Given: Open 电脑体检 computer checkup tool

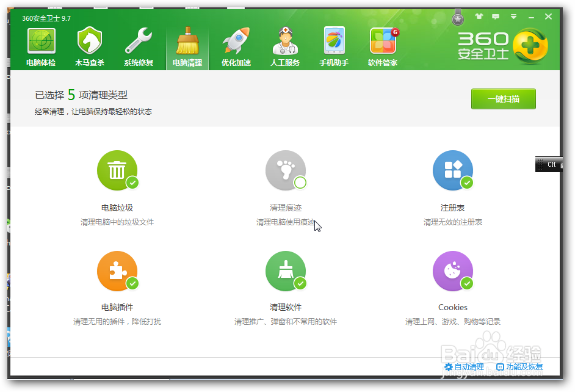Looking at the screenshot, I should click(x=41, y=46).
